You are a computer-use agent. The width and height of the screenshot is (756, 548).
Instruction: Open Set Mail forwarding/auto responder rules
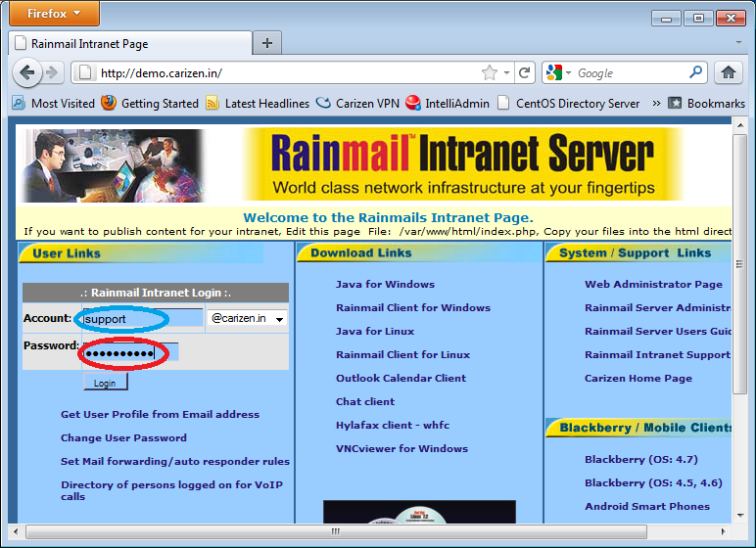pyautogui.click(x=175, y=461)
